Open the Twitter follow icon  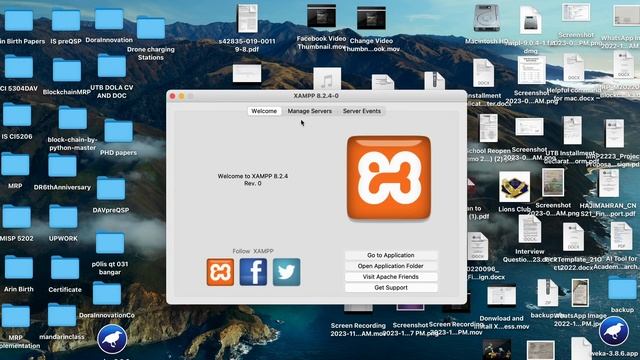287,272
